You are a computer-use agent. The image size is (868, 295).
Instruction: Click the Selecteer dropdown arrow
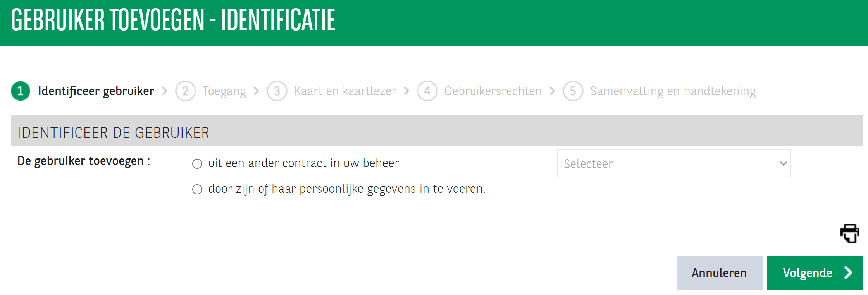[x=783, y=164]
